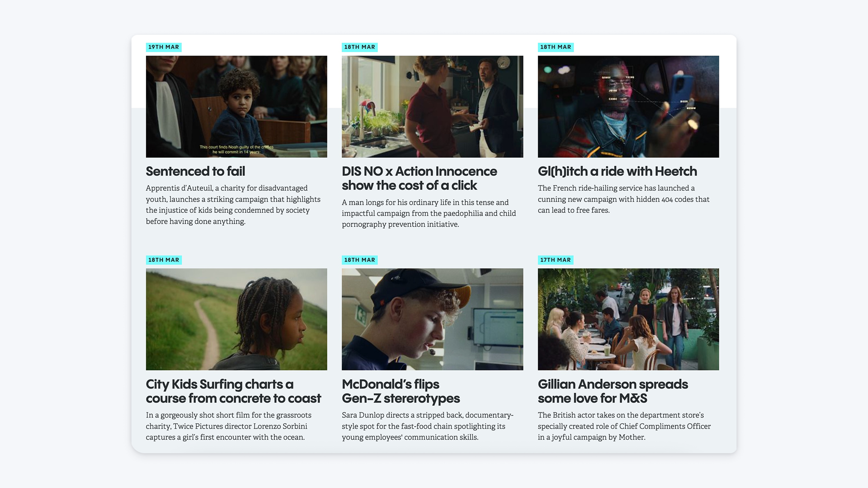Open the Gillian Anderson M&S thumbnail

tap(628, 319)
